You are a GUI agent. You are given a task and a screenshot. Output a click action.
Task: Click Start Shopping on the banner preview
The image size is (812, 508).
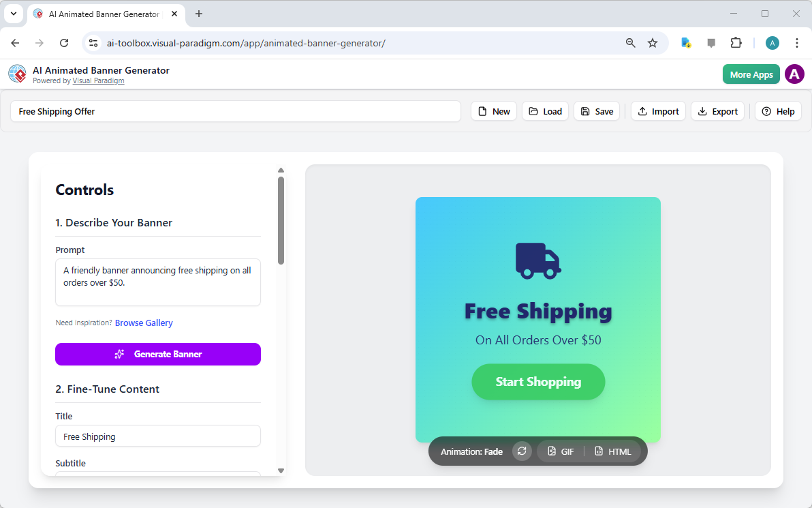pyautogui.click(x=538, y=382)
